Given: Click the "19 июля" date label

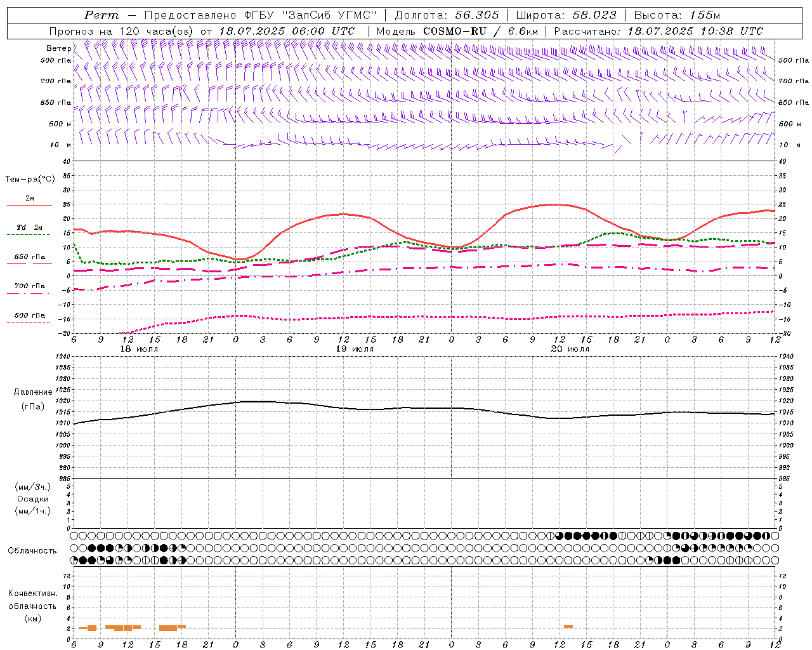Looking at the screenshot, I should (x=355, y=349).
